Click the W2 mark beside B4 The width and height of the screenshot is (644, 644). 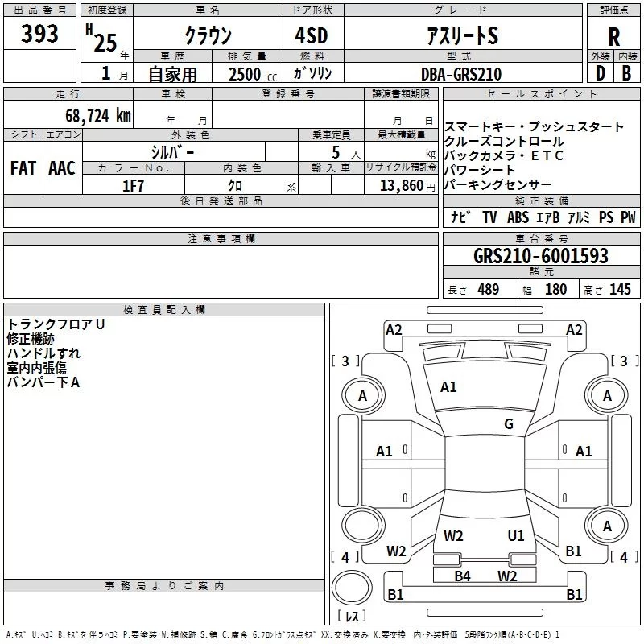point(507,576)
